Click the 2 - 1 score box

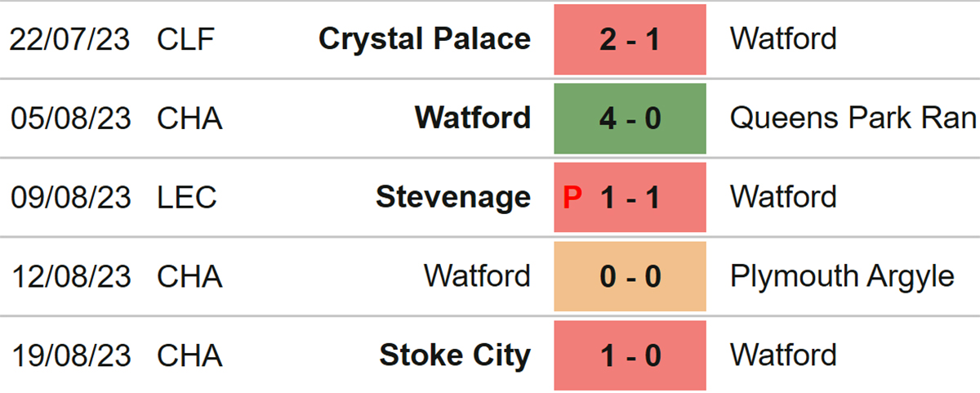coord(630,39)
